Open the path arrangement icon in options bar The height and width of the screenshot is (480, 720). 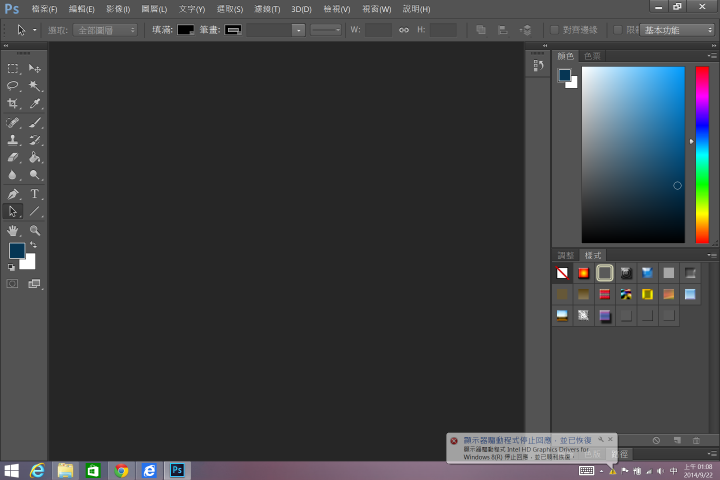[525, 30]
